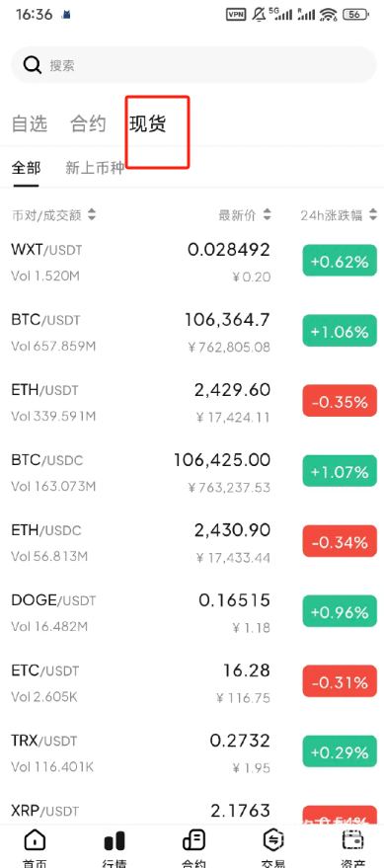
Task: Tap the BTC/USDT +1.06% change button
Action: click(340, 332)
